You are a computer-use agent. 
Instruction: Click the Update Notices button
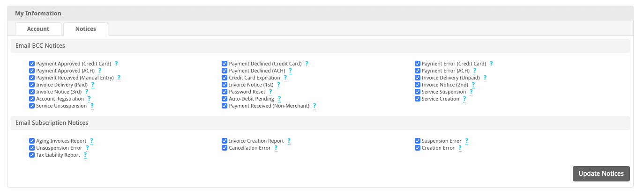tap(601, 173)
